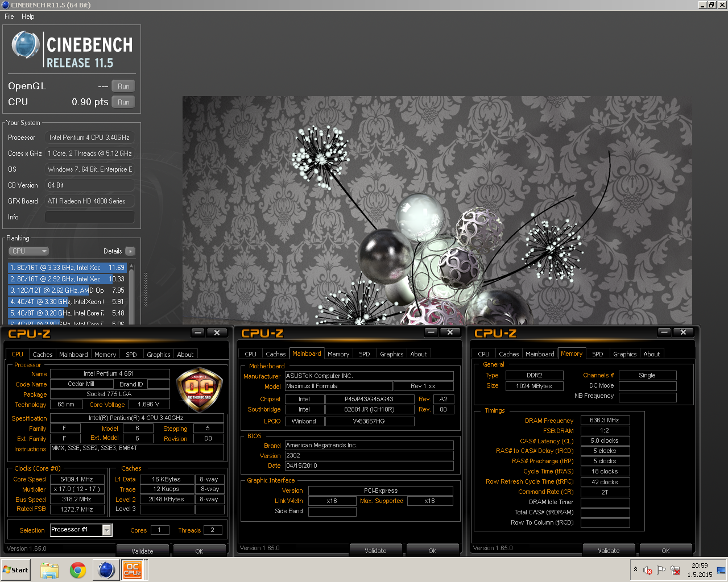Click Validate in right CPU-Z window

[609, 550]
